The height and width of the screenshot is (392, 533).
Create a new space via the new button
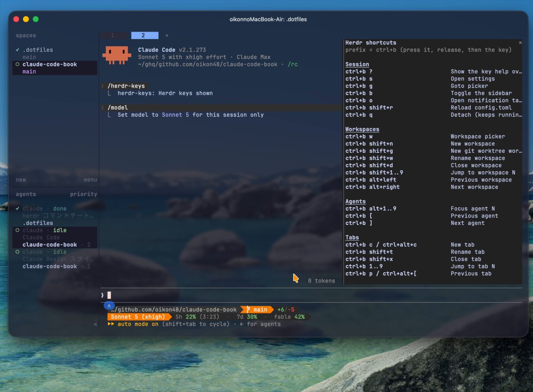pos(21,180)
